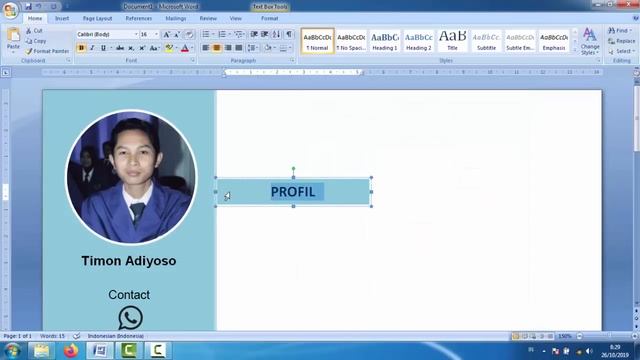Viewport: 640px width, 360px height.
Task: Save the document from quick access toolbar
Action: coord(28,7)
